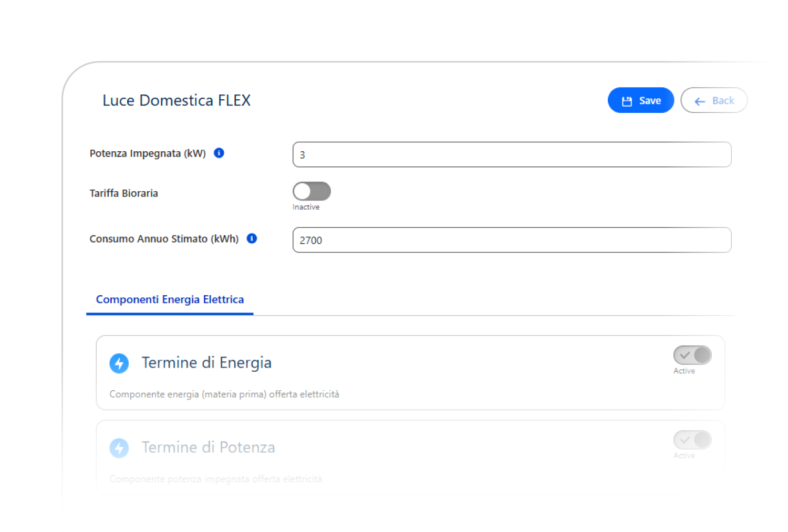Click the left arrow icon in Back button

(x=700, y=101)
